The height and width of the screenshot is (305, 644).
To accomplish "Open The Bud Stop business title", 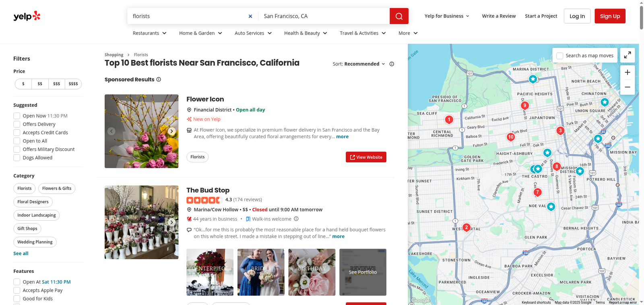I will tap(208, 190).
